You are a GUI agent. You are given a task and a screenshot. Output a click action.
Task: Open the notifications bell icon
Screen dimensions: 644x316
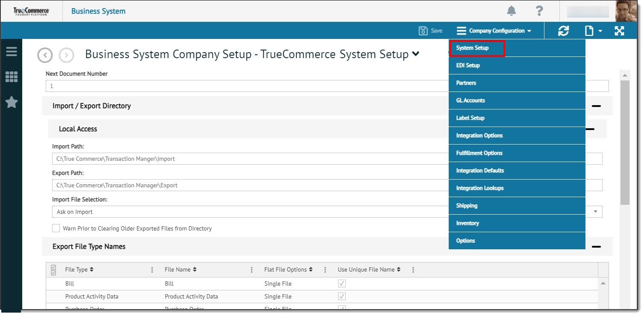511,11
